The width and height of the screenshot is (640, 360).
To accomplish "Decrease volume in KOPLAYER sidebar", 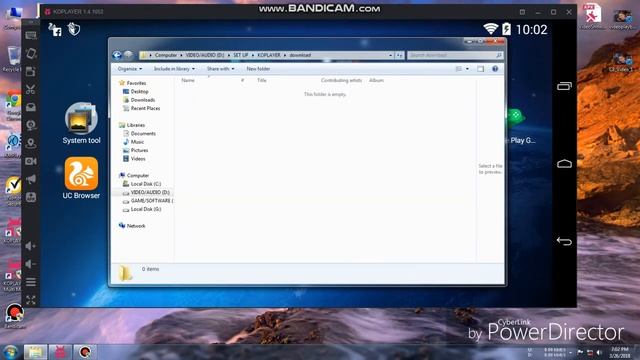I will pos(31,264).
